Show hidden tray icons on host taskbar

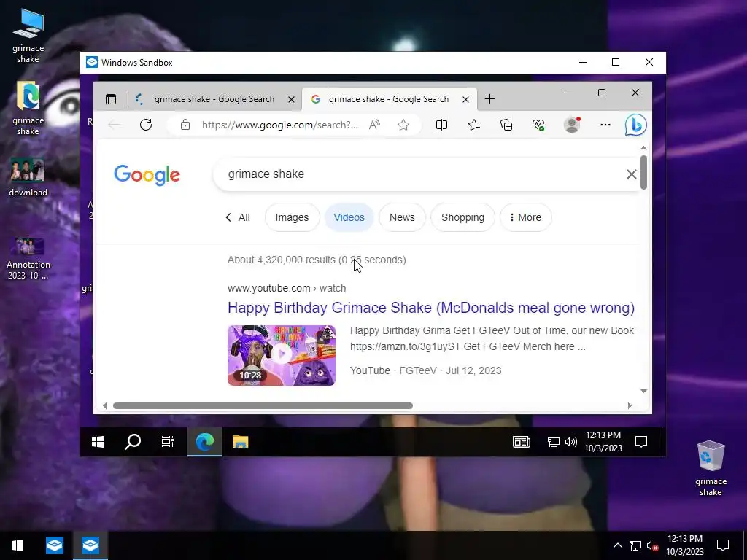click(617, 545)
